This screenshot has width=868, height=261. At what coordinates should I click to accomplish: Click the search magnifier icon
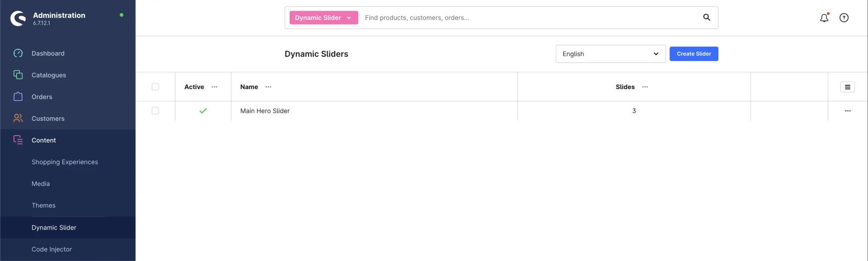(707, 17)
